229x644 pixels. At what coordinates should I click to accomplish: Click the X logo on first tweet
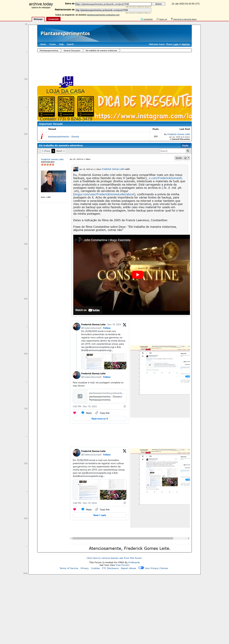point(125,325)
